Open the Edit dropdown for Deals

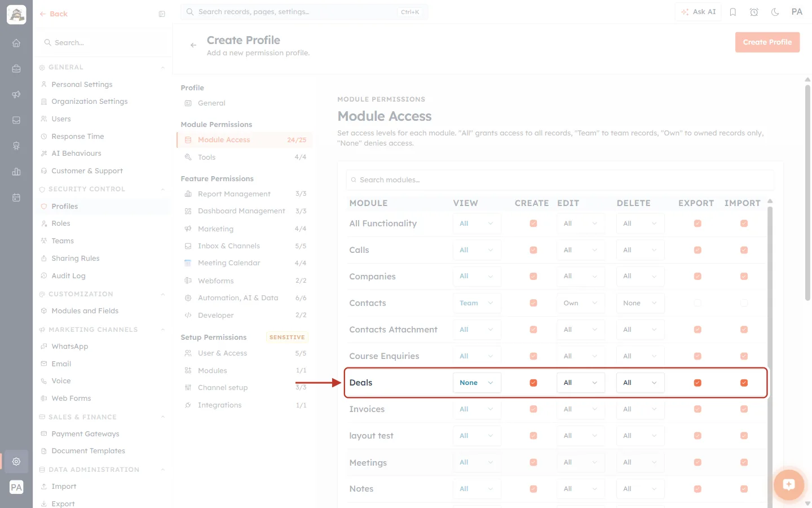581,383
